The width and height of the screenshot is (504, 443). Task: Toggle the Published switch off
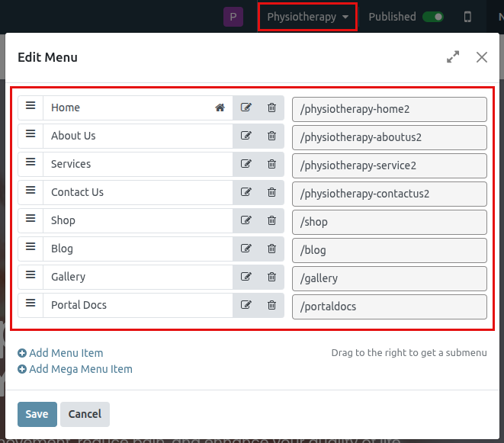(434, 17)
